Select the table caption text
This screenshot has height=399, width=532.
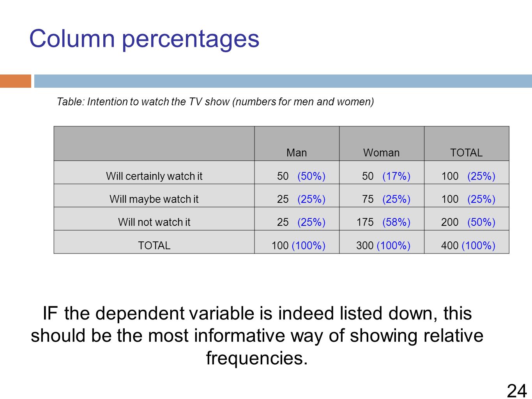pos(215,102)
